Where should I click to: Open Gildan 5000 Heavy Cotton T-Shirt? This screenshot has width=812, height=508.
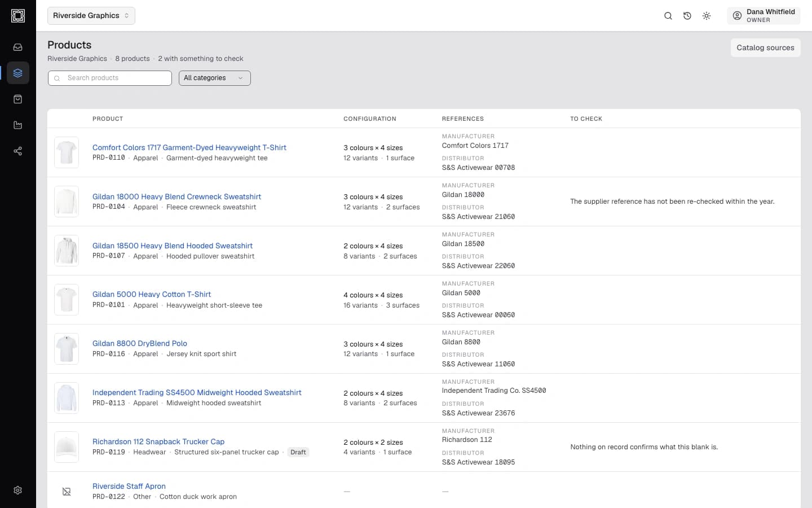coord(152,294)
